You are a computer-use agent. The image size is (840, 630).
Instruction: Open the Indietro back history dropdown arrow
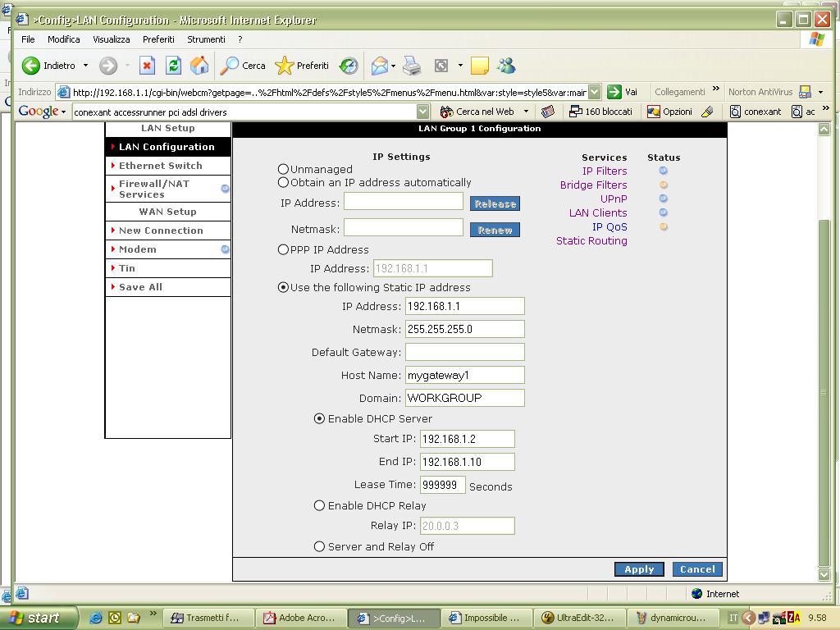point(85,66)
